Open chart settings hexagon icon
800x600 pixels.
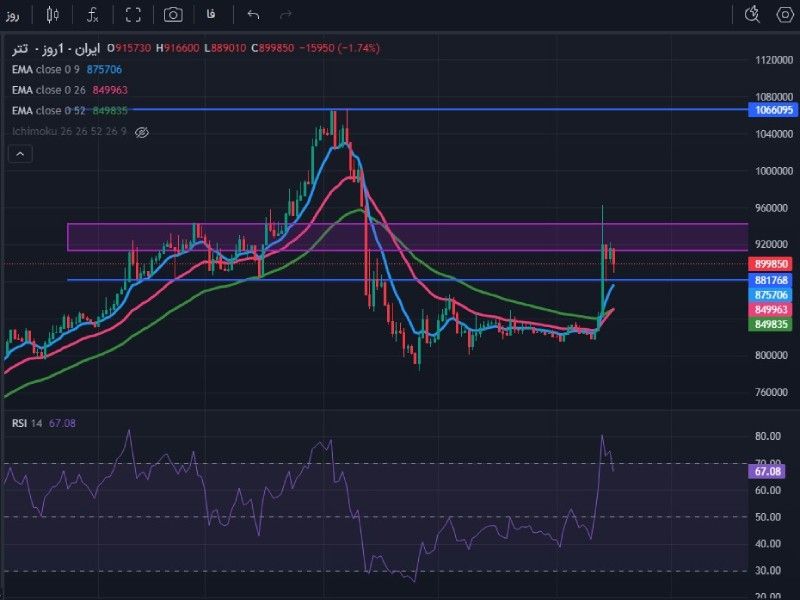pyautogui.click(x=785, y=15)
